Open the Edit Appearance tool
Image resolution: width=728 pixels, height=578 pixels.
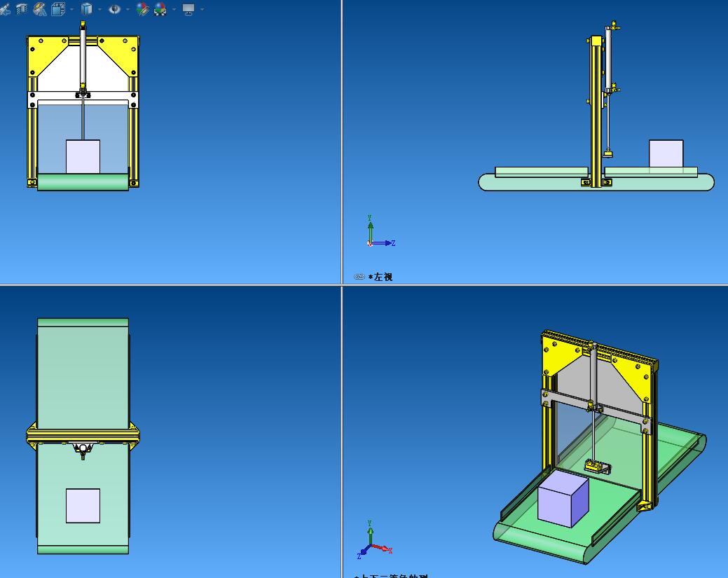(142, 9)
